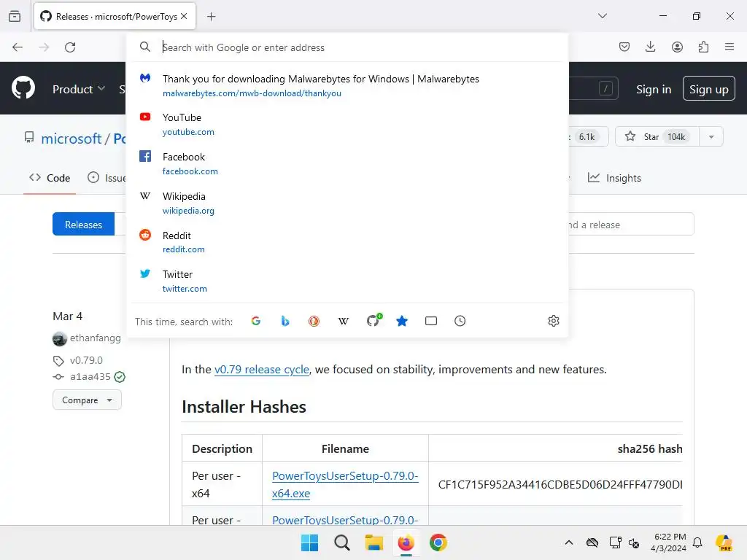Select the Wikipedia suggestion
This screenshot has width=747, height=560.
click(347, 203)
